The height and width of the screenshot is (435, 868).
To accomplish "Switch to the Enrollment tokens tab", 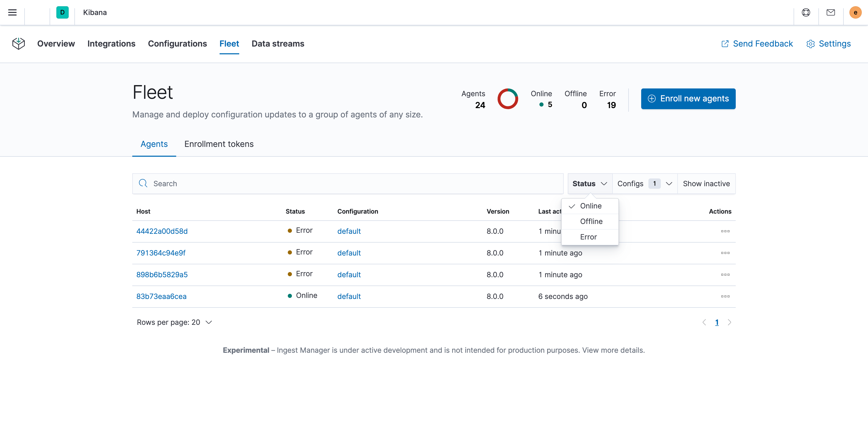I will click(x=219, y=144).
